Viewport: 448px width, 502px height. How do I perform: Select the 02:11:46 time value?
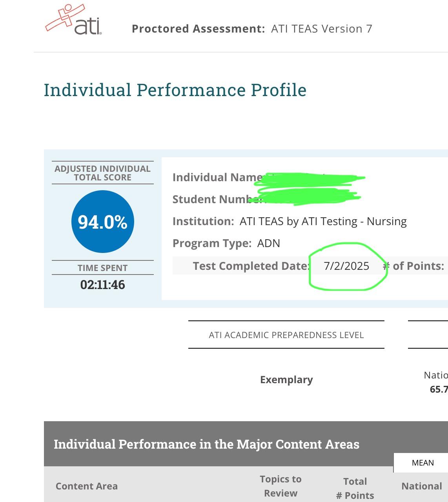(x=102, y=285)
